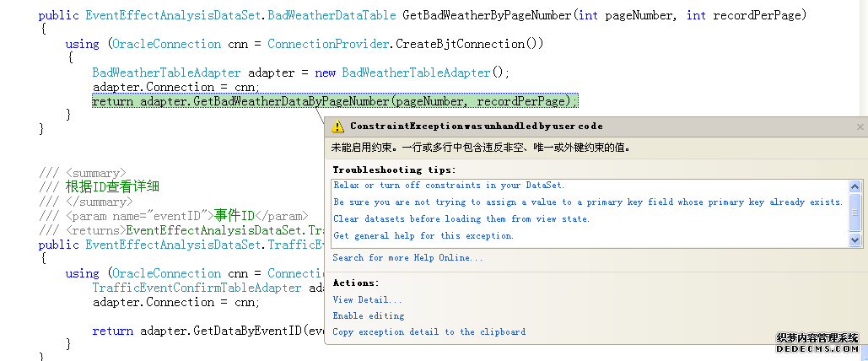Viewport: 868px width, 361px height.
Task: Click the yellow warning icon in exception popup
Action: [337, 127]
